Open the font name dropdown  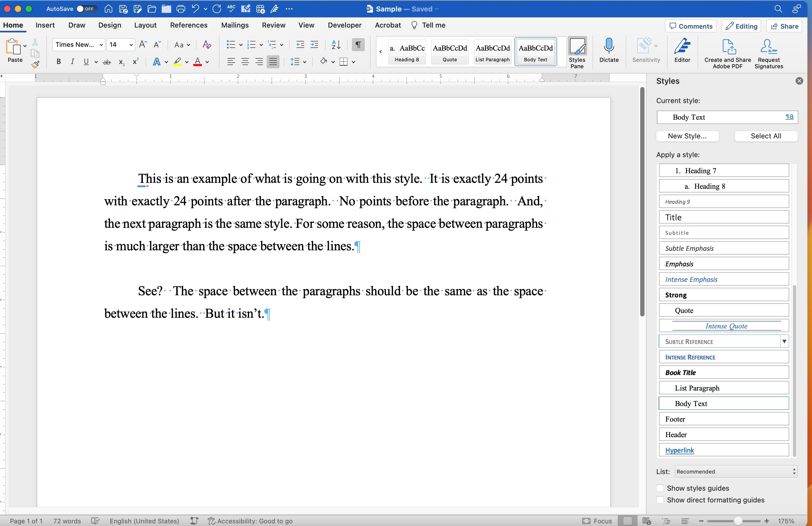tap(101, 45)
